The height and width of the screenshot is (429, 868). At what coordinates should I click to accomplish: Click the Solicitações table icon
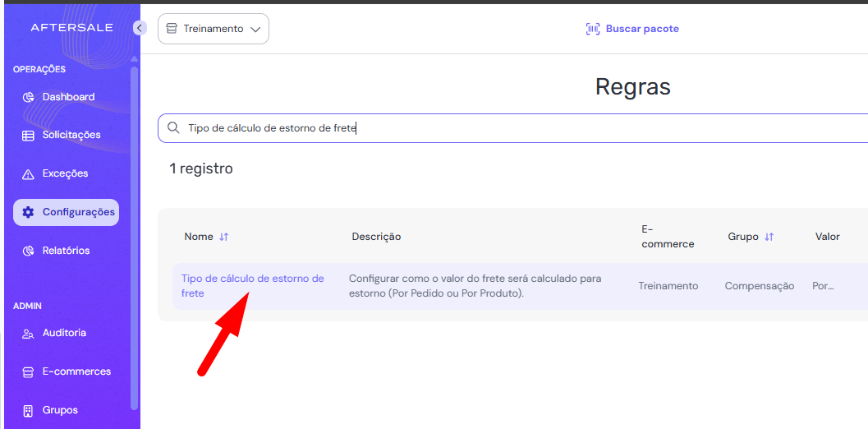[x=28, y=136]
